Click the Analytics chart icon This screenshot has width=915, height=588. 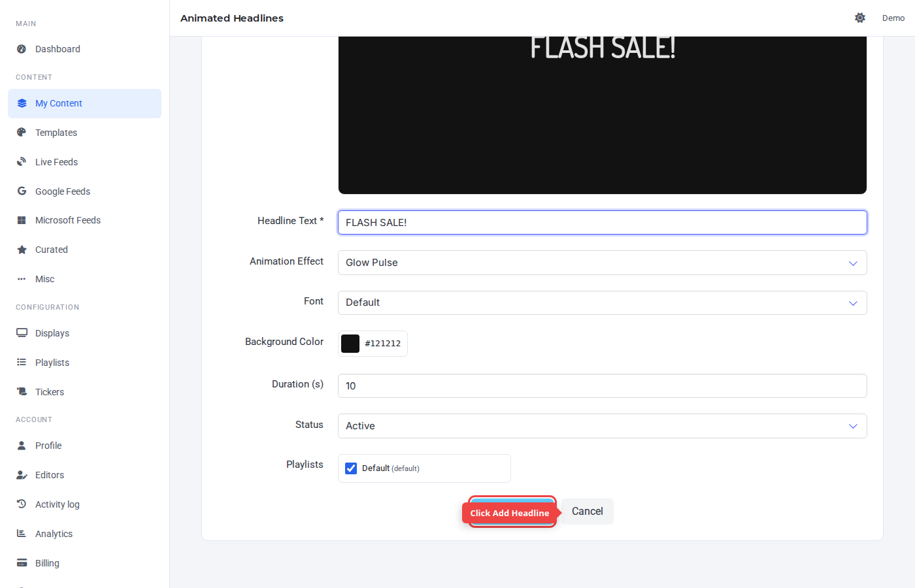click(22, 533)
